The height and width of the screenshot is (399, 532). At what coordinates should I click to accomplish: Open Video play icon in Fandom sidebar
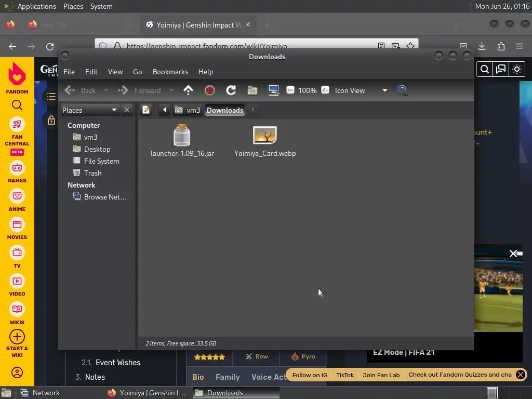(x=17, y=281)
